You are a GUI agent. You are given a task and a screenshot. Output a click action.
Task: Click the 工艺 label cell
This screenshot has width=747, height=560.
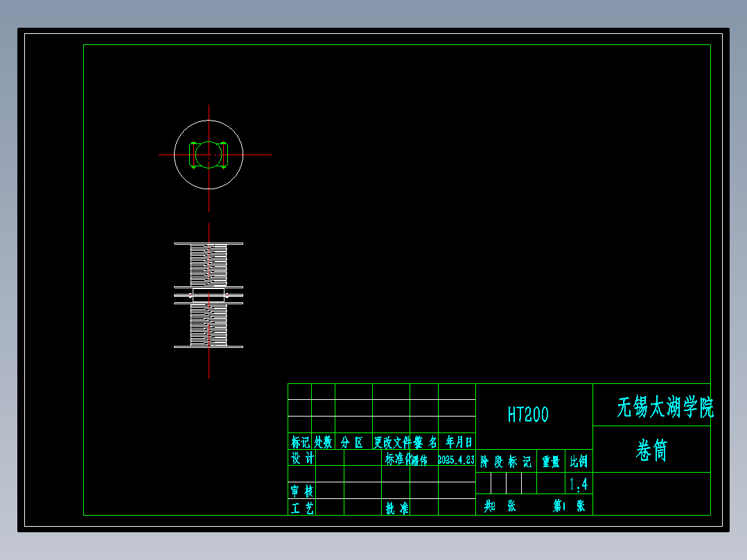(x=303, y=507)
